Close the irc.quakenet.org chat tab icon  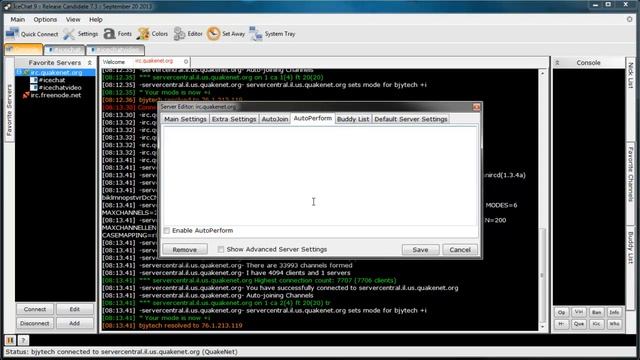pyautogui.click(x=186, y=62)
